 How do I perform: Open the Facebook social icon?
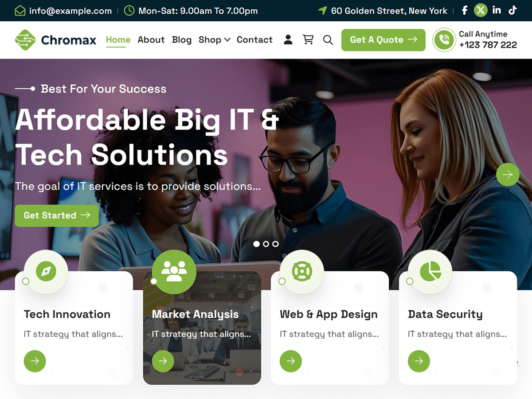[465, 10]
